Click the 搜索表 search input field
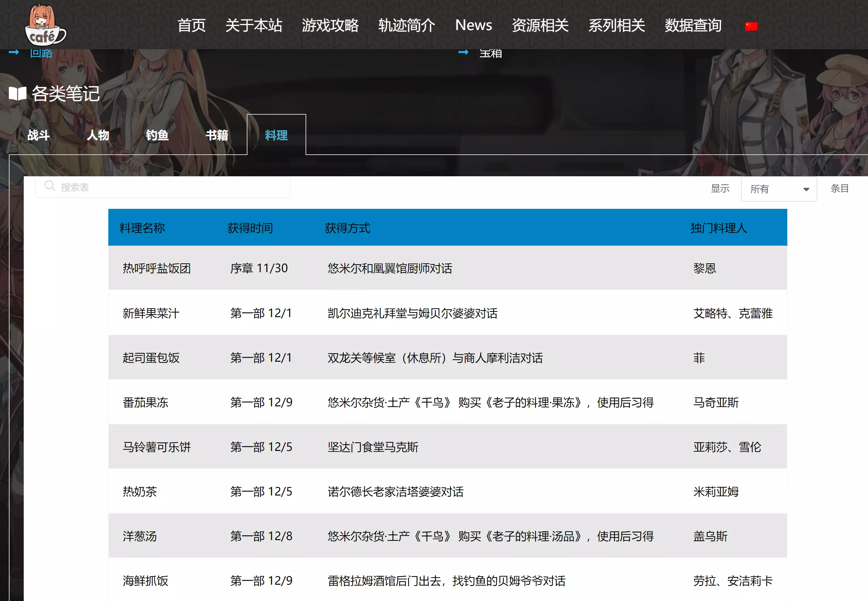The height and width of the screenshot is (601, 868). (170, 187)
